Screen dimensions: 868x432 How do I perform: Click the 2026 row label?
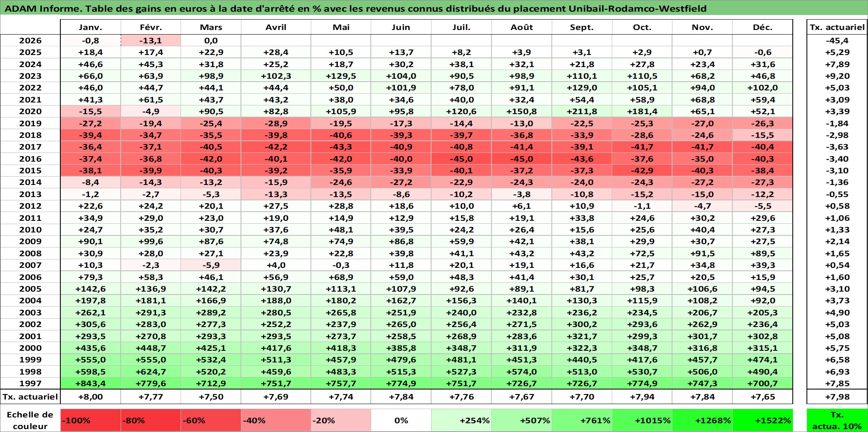point(30,40)
